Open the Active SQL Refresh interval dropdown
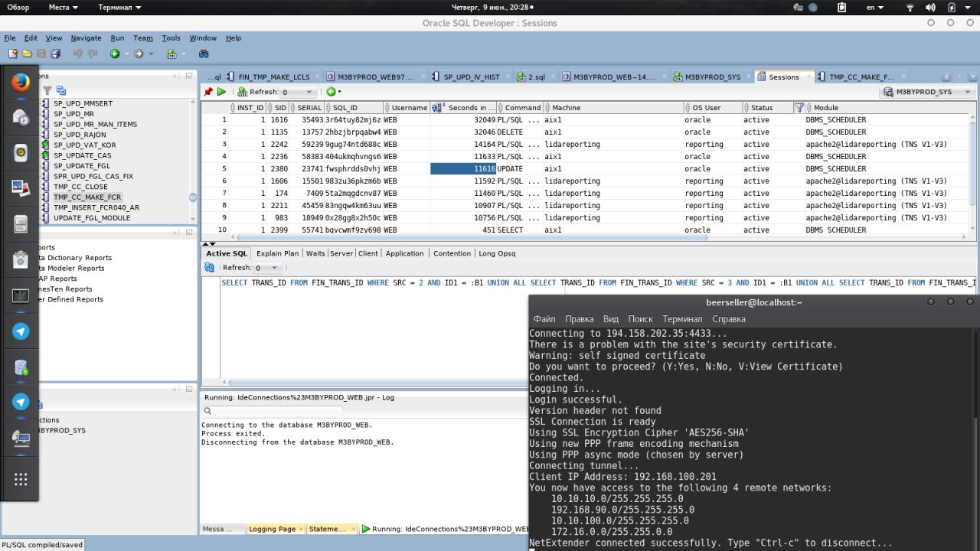980x551 pixels. point(274,268)
